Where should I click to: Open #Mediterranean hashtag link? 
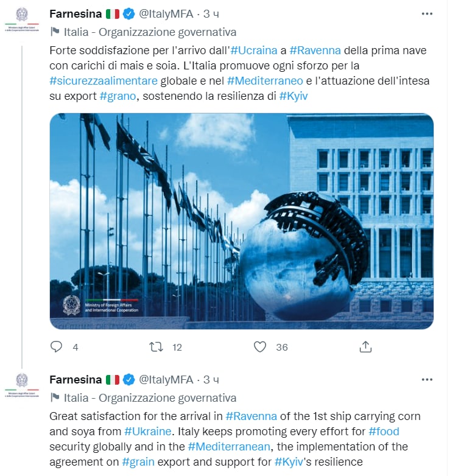pos(229,447)
